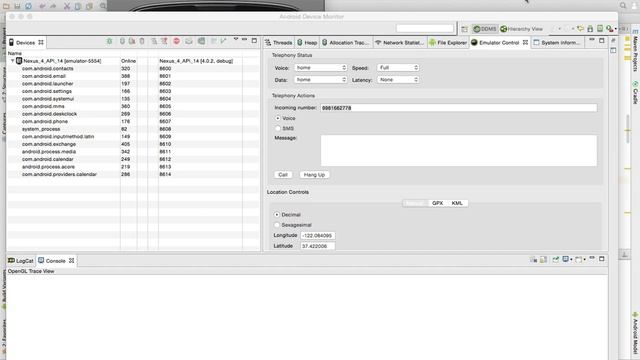Switch to the GPX location tab

[x=437, y=203]
